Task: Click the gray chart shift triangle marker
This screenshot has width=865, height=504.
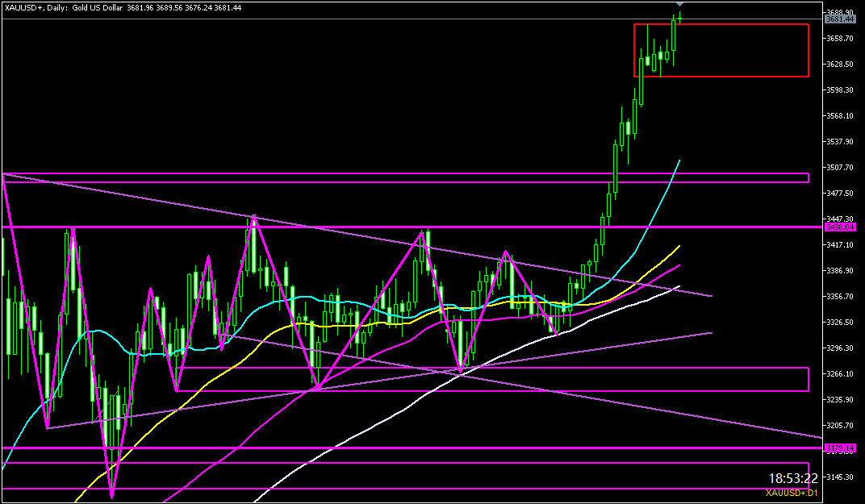Action: pyautogui.click(x=679, y=5)
